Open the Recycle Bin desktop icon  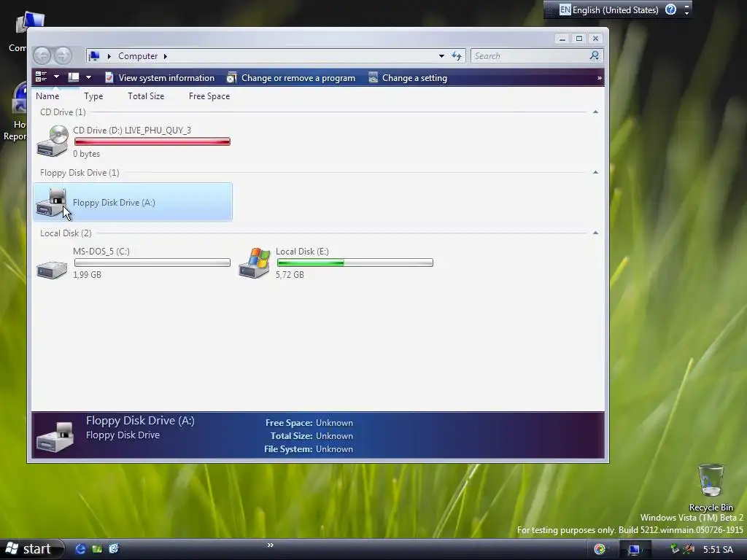point(711,480)
